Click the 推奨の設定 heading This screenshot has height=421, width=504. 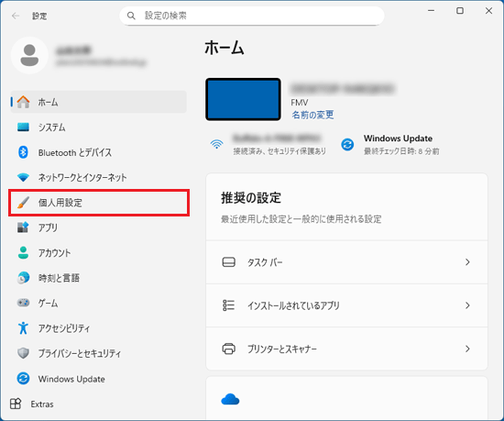pyautogui.click(x=251, y=198)
